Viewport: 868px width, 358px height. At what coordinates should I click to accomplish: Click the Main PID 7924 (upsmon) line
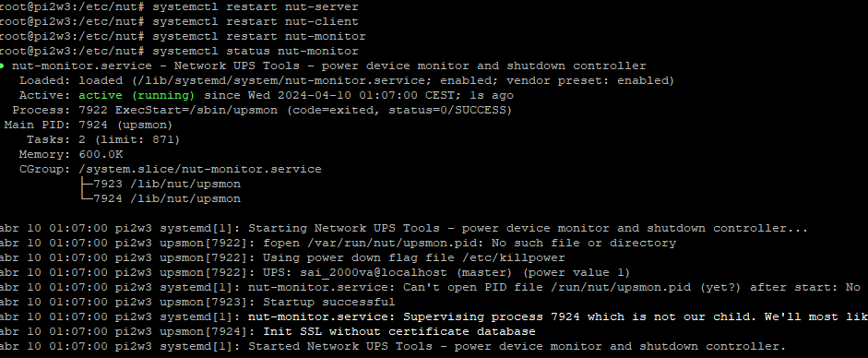pyautogui.click(x=89, y=125)
